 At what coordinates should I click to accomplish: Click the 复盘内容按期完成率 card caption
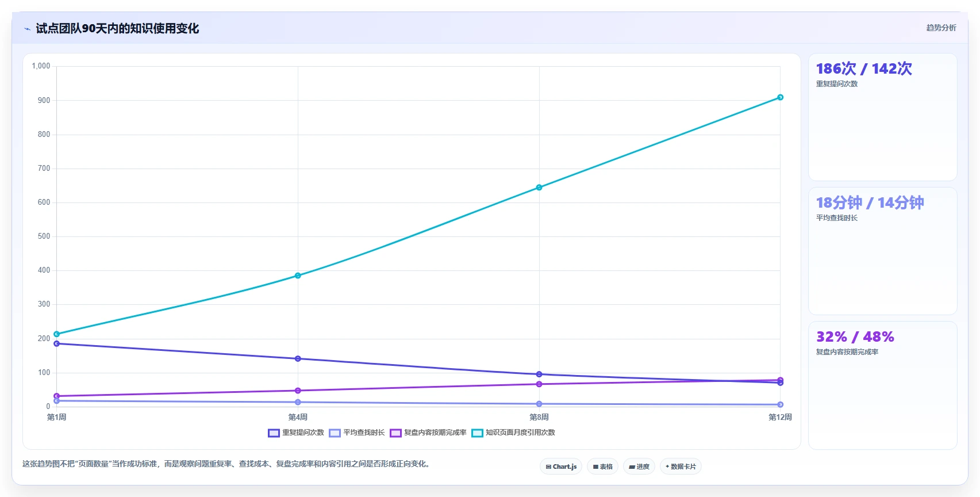(847, 352)
